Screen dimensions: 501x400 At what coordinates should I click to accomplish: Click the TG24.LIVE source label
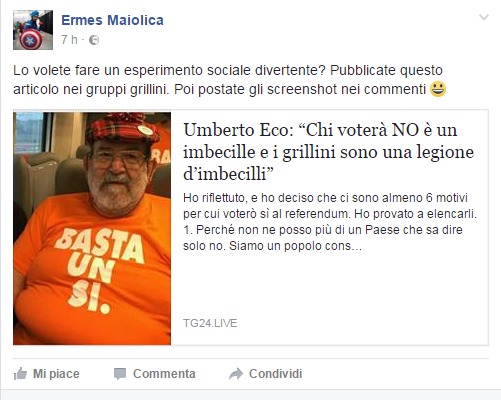(x=210, y=323)
